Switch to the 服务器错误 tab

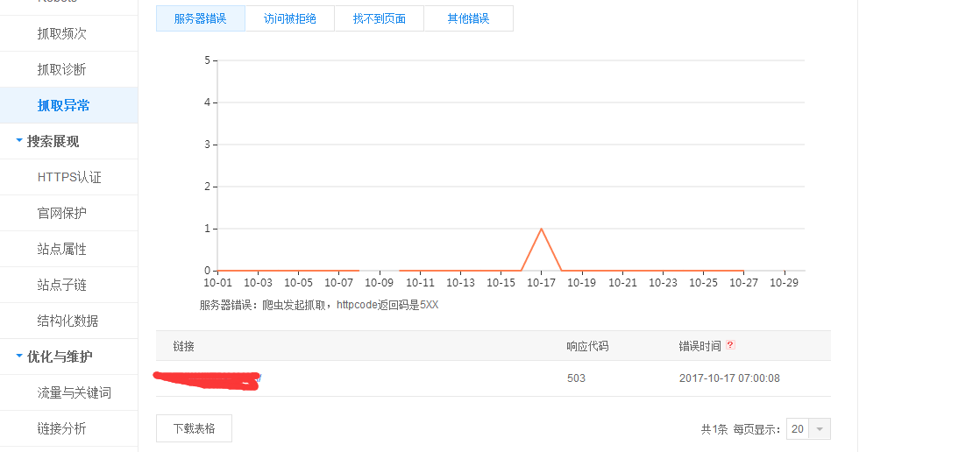(x=200, y=18)
